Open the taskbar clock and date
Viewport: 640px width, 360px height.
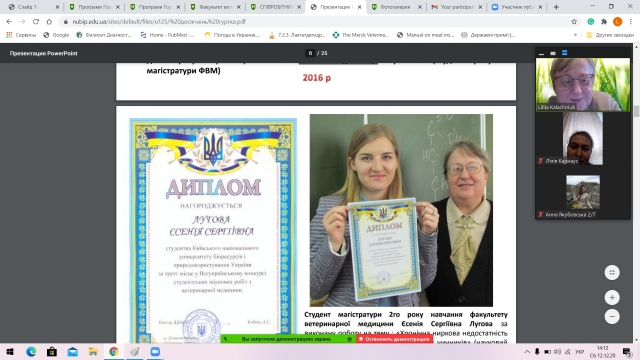[x=602, y=352]
